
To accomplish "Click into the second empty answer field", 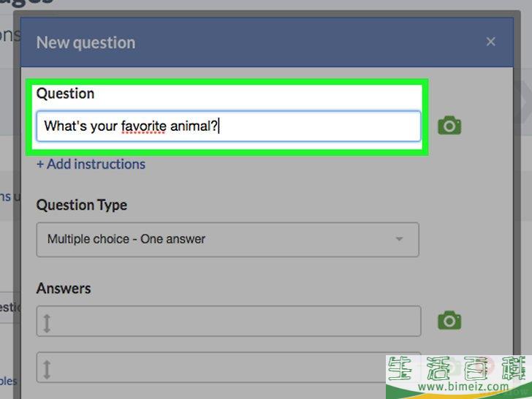I will coord(229,368).
